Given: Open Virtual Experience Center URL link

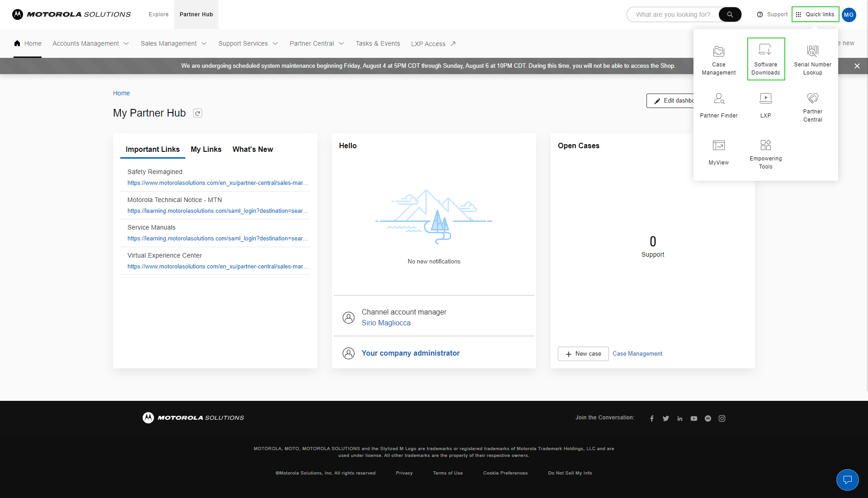Looking at the screenshot, I should (x=218, y=267).
